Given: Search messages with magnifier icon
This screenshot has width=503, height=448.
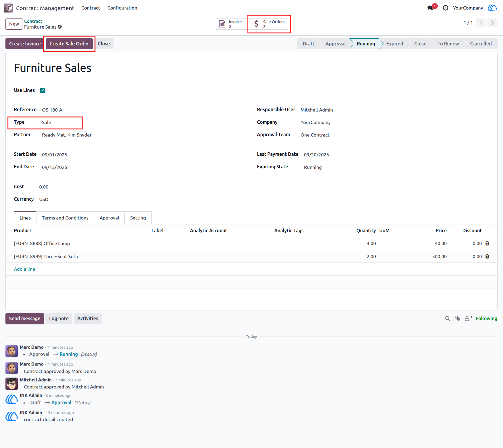Looking at the screenshot, I should click(447, 319).
